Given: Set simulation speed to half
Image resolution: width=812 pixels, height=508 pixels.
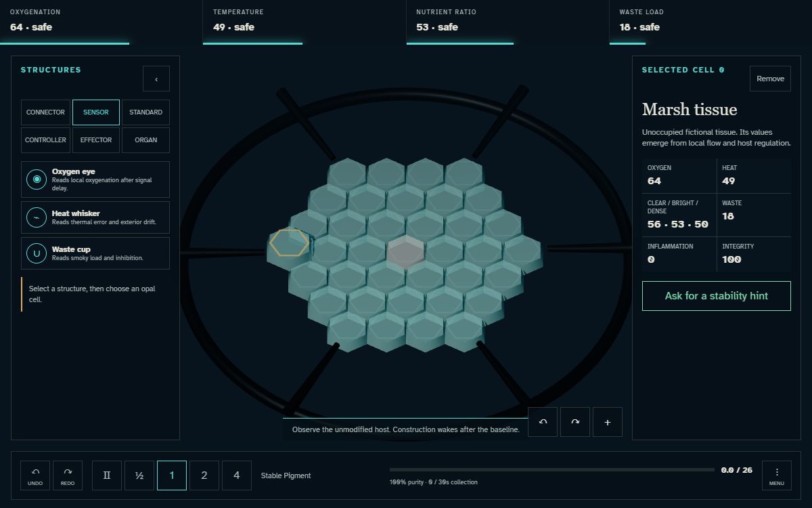Looking at the screenshot, I should click(139, 475).
